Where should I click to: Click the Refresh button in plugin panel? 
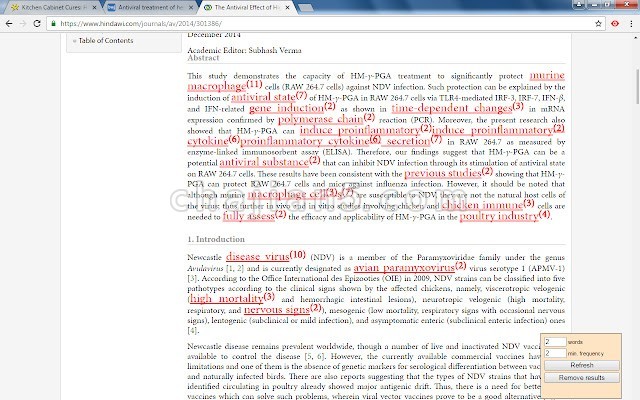point(582,365)
